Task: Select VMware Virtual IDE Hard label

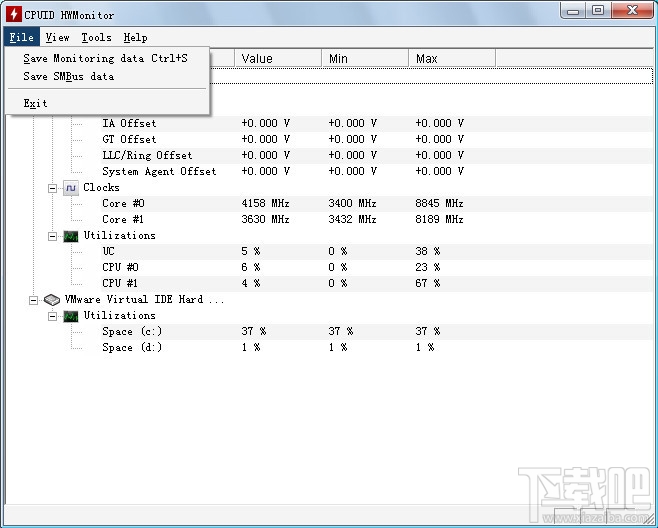Action: pyautogui.click(x=144, y=299)
